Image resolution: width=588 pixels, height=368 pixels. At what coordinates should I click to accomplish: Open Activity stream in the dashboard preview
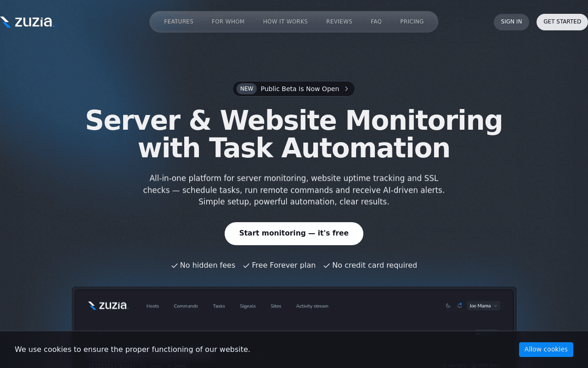(x=312, y=306)
